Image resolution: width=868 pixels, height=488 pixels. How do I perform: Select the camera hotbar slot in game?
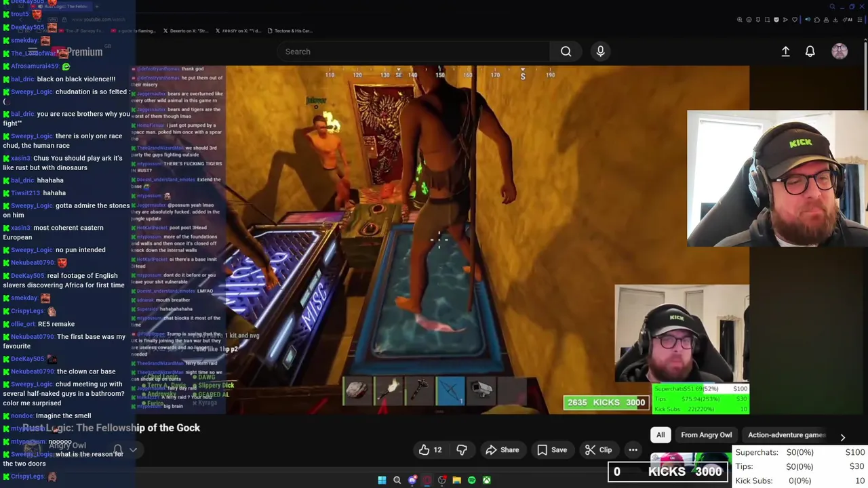[x=481, y=390]
